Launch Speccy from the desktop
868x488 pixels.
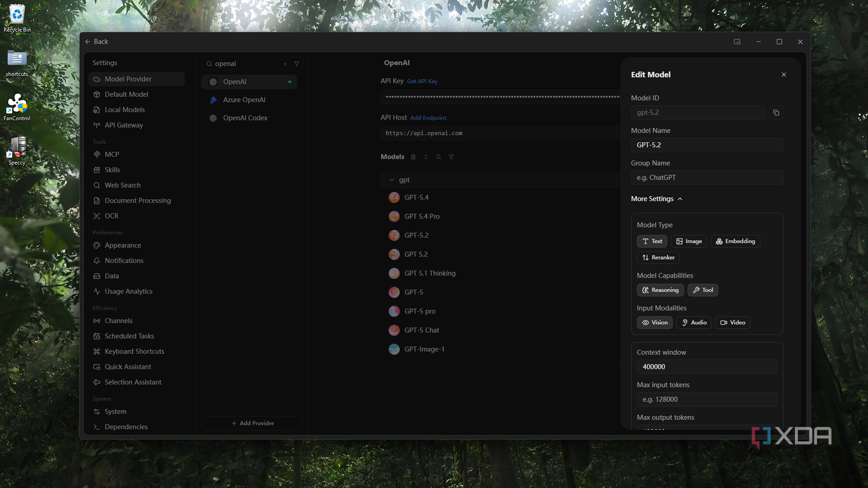(17, 151)
